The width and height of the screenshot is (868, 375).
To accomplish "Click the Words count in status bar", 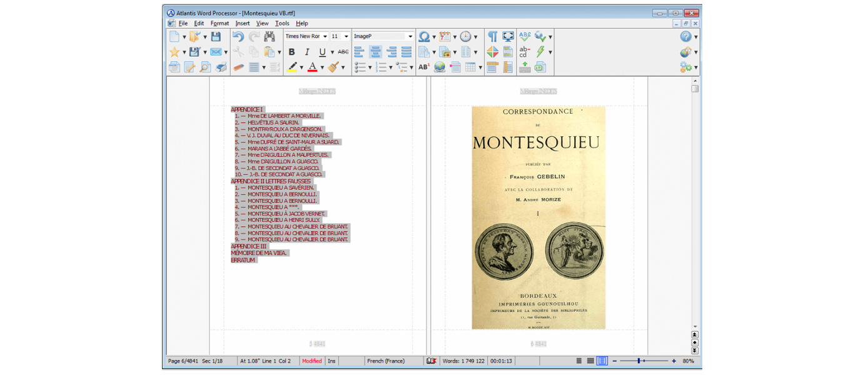I will click(x=462, y=361).
